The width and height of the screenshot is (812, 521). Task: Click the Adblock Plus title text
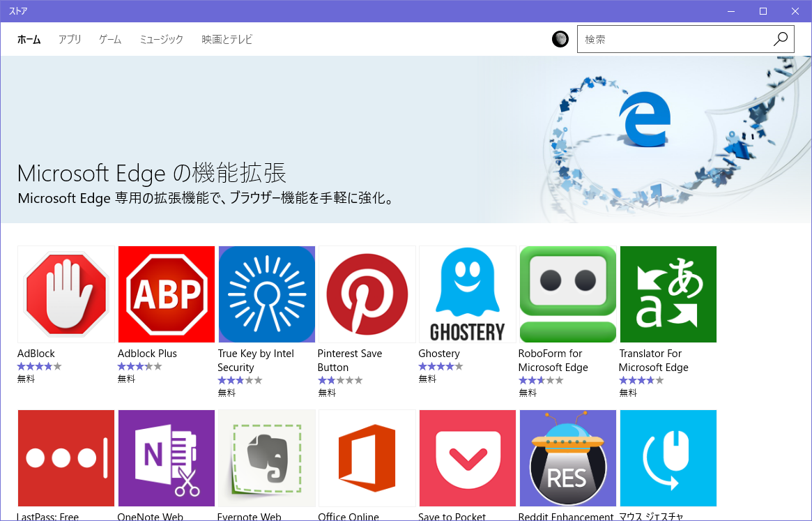[148, 354]
